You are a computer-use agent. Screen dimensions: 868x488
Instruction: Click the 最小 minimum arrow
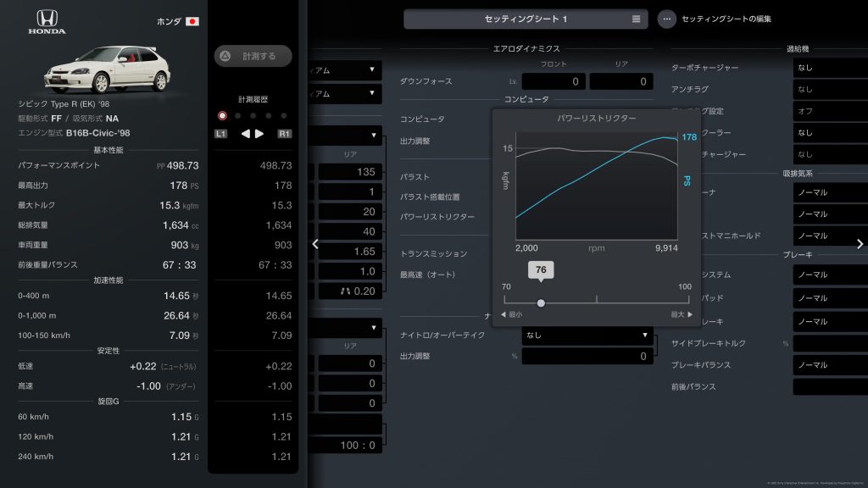511,314
